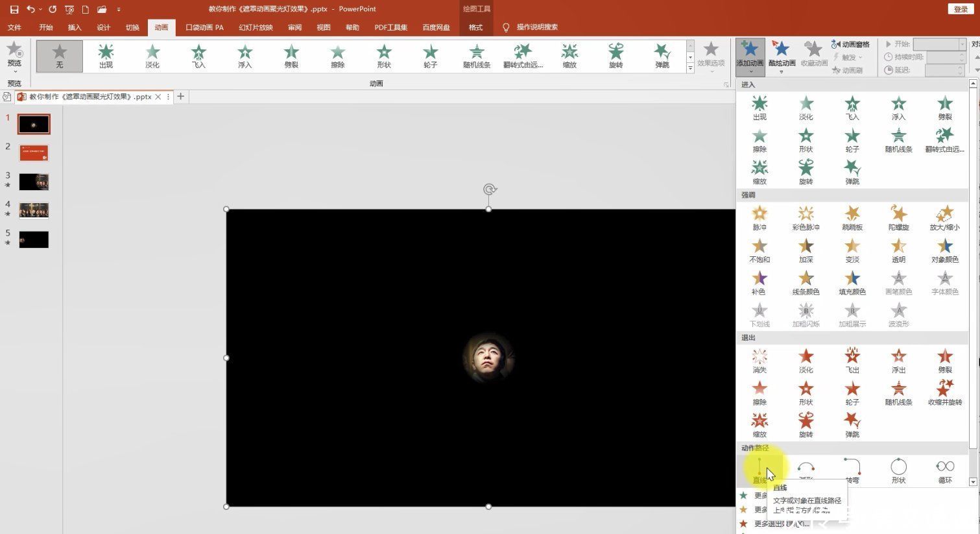
Task: Apply the 对象颜色 emphasis effect
Action: [x=944, y=250]
